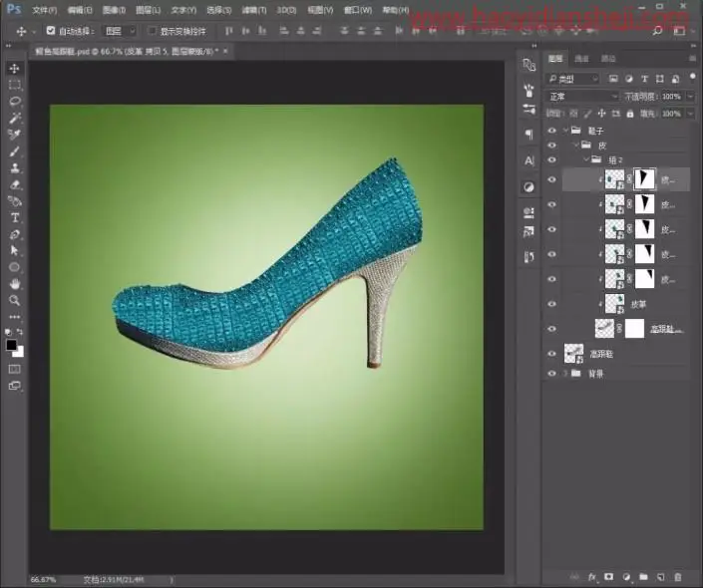Hide the 皮革 layer
Screen dimensions: 703x588
(551, 304)
